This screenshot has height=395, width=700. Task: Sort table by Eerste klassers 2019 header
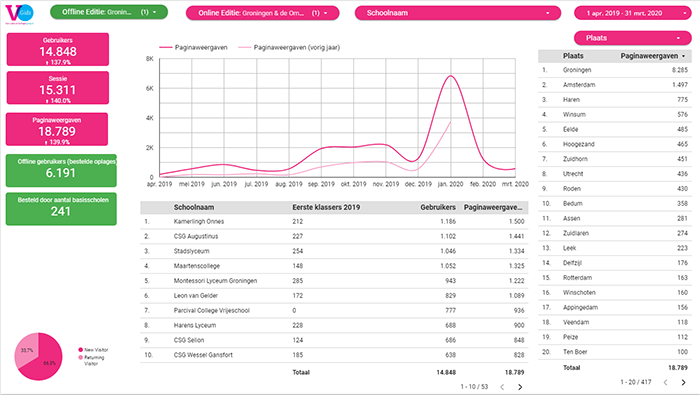(x=326, y=207)
